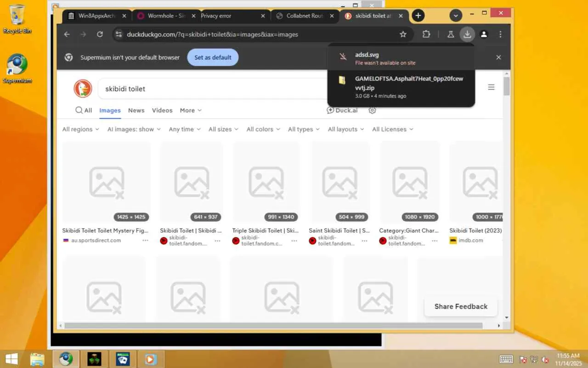Open Duck.ai chat link
Screen dimensions: 588x368
[x=342, y=110]
